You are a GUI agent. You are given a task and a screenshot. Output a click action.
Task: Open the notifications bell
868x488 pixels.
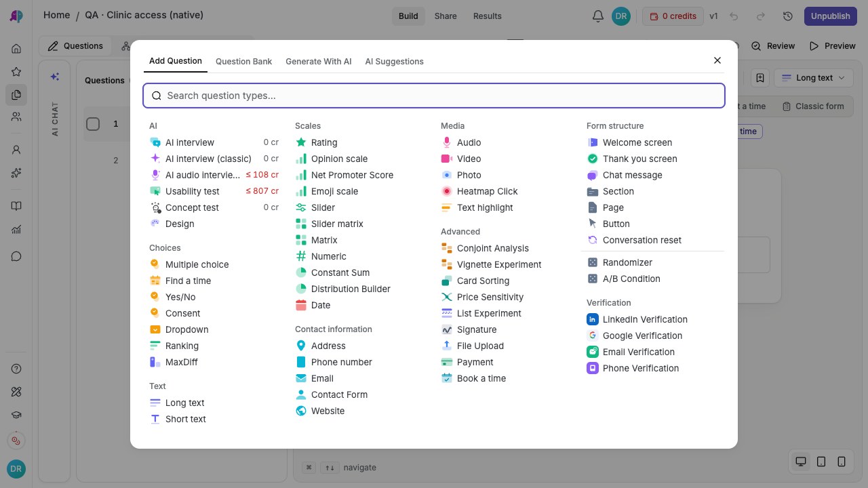point(598,16)
